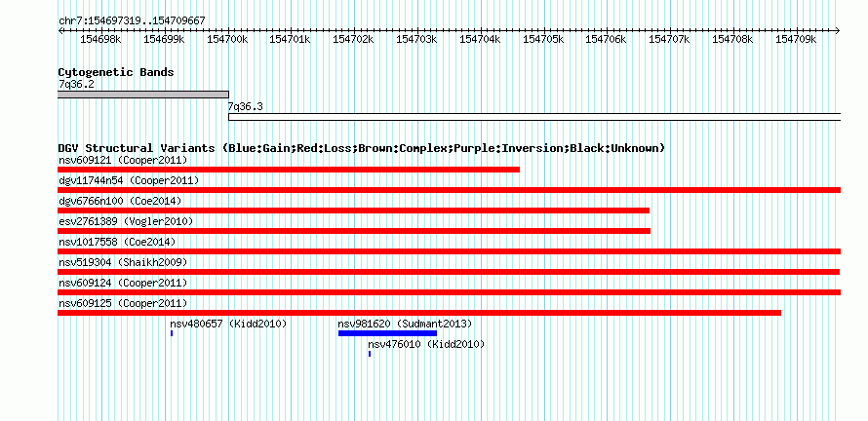This screenshot has height=421, width=868.
Task: Select the red loss bar for nsv609124
Action: (449, 292)
